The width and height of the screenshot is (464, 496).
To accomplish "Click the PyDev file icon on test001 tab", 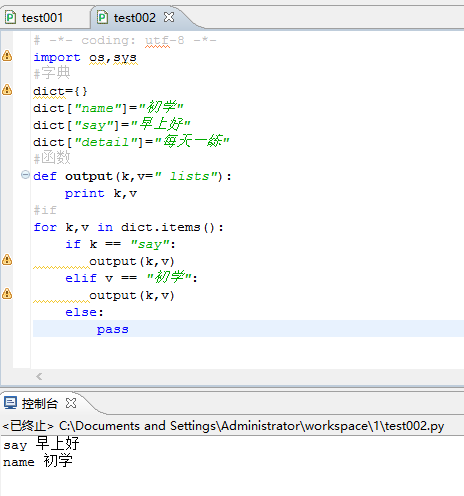I will pos(10,17).
